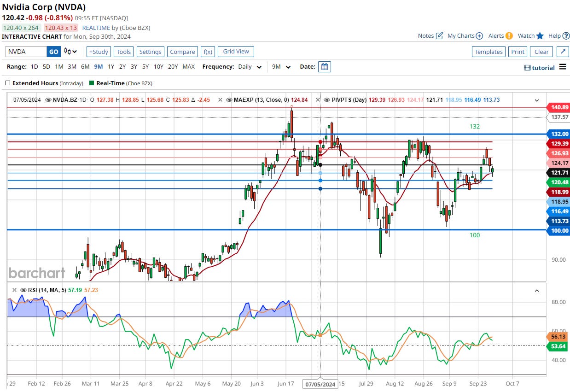Focus the NVDA symbol input field

(26, 52)
